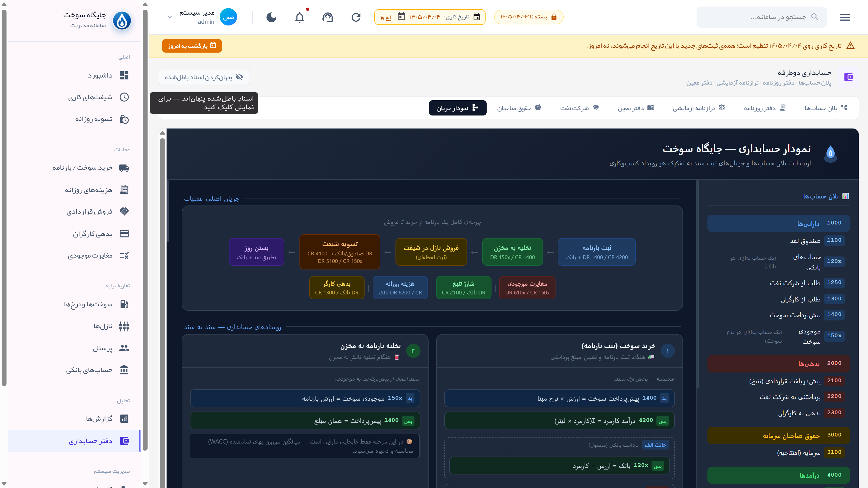Image resolution: width=868 pixels, height=488 pixels.
Task: Select 3000 حقوق صاحبان سرمایه group
Action: [778, 435]
